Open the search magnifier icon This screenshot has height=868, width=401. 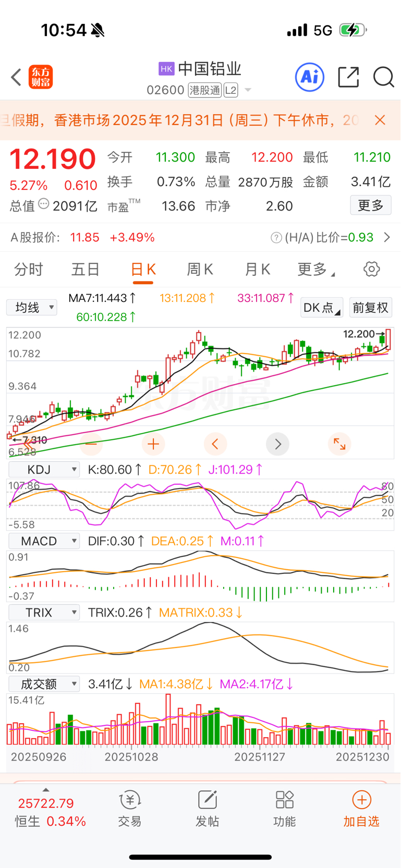point(383,77)
